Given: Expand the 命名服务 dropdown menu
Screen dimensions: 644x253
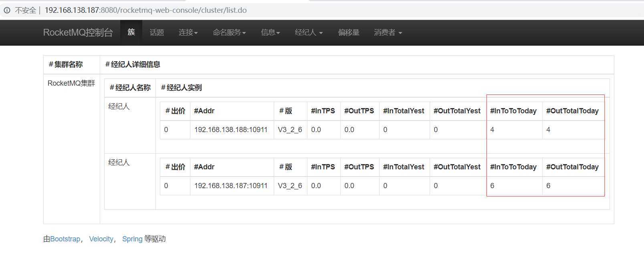Looking at the screenshot, I should tap(229, 32).
